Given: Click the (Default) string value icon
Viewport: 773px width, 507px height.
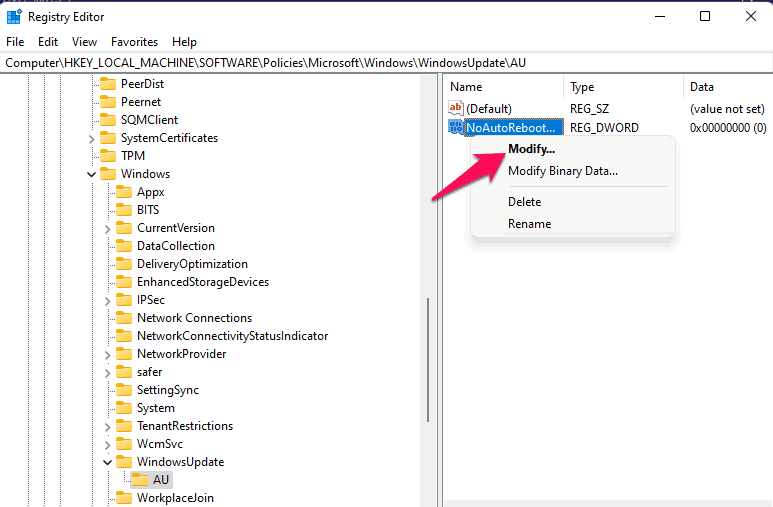Looking at the screenshot, I should pos(456,108).
